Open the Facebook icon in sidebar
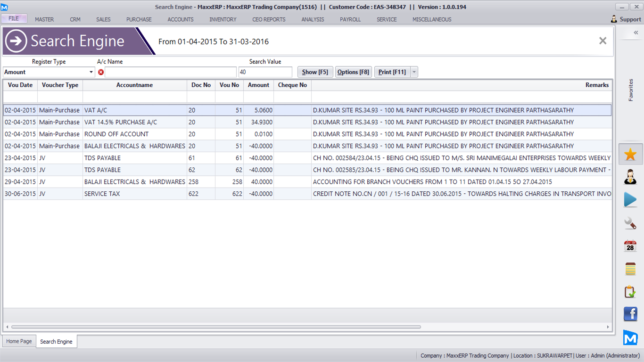Image resolution: width=644 pixels, height=362 pixels. (630, 314)
